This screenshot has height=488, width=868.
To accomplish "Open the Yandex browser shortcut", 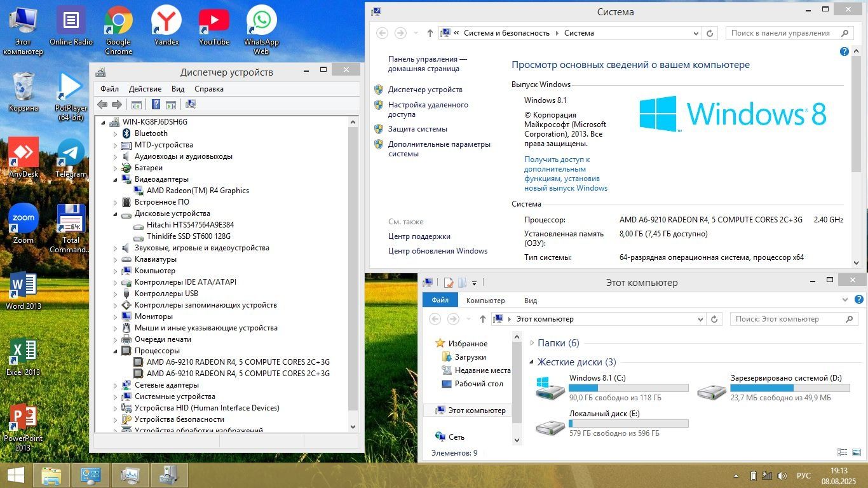I will coord(166,26).
